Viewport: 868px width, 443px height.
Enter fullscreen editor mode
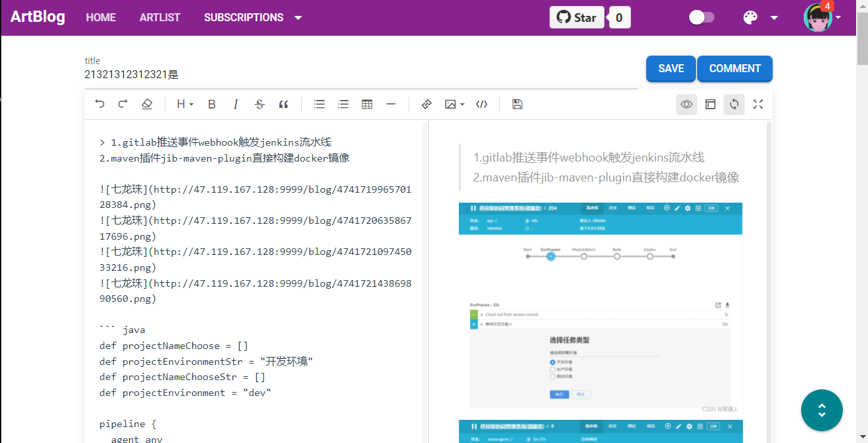[758, 104]
